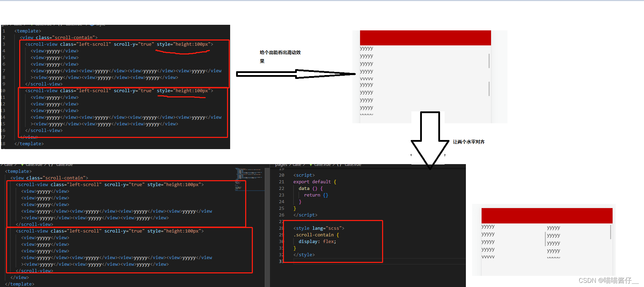Click <style lang="scss"> line
The width and height of the screenshot is (644, 287).
point(319,228)
